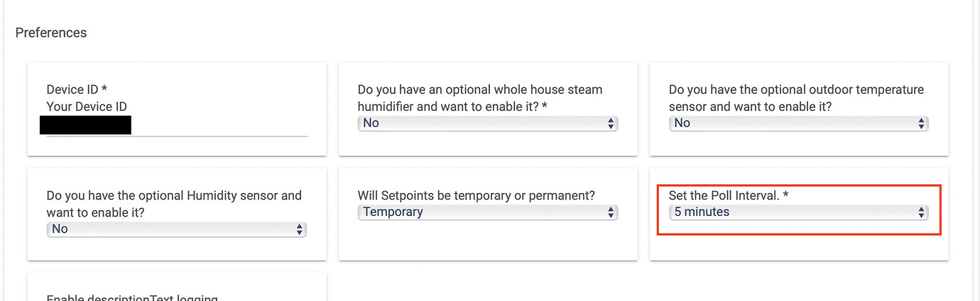Click the redacted Device ID value
The image size is (980, 301).
click(x=85, y=126)
